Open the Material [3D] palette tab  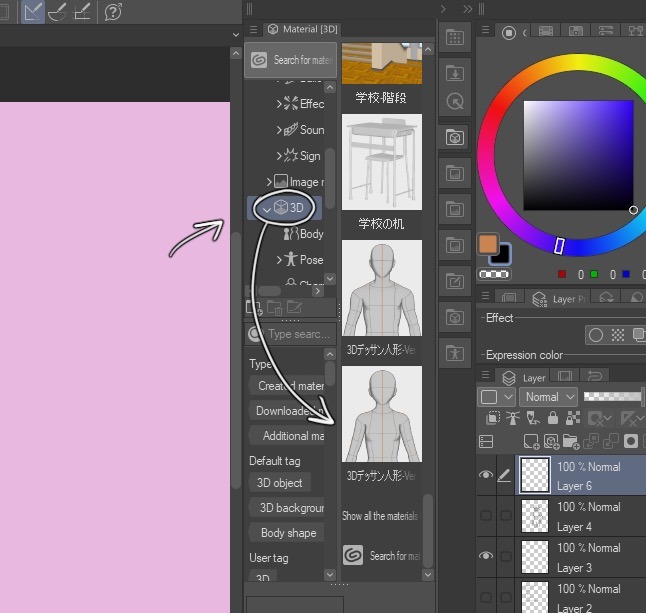(302, 29)
